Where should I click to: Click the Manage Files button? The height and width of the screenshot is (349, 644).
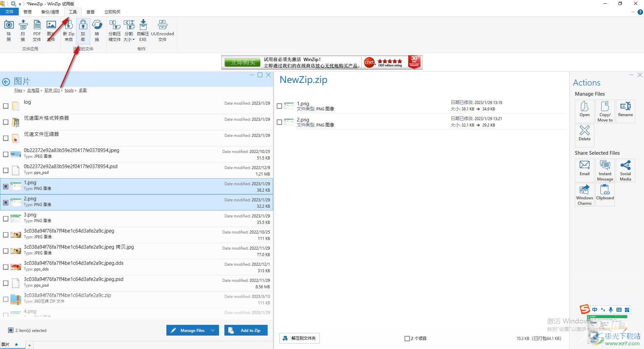click(193, 330)
